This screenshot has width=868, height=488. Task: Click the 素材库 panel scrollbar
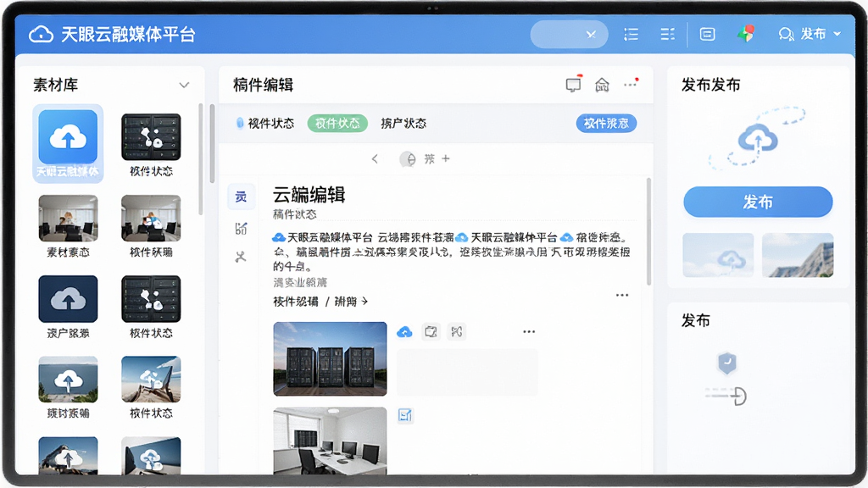coord(200,159)
